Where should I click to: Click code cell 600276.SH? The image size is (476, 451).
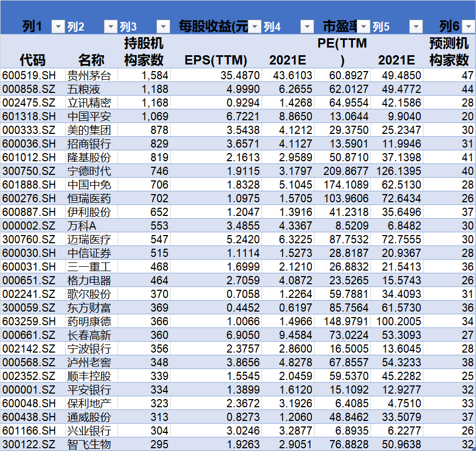(33, 198)
